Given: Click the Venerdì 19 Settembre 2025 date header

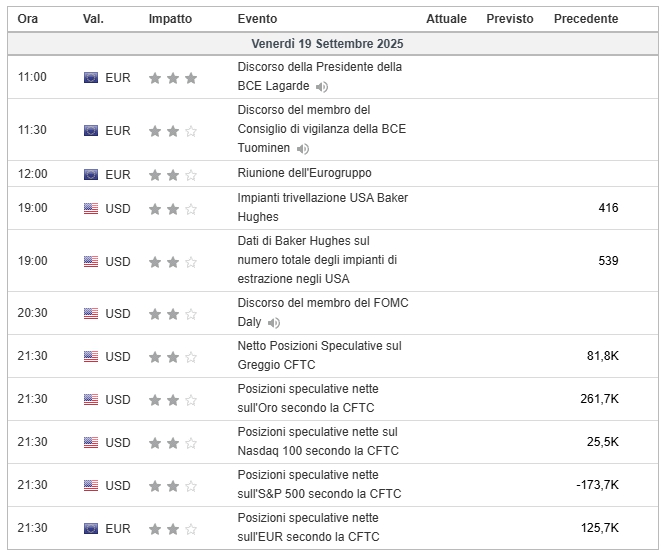Looking at the screenshot, I should coord(328,45).
